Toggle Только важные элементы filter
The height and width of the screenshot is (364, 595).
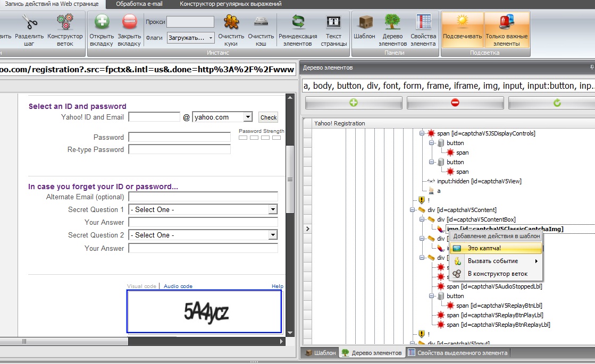pos(507,30)
